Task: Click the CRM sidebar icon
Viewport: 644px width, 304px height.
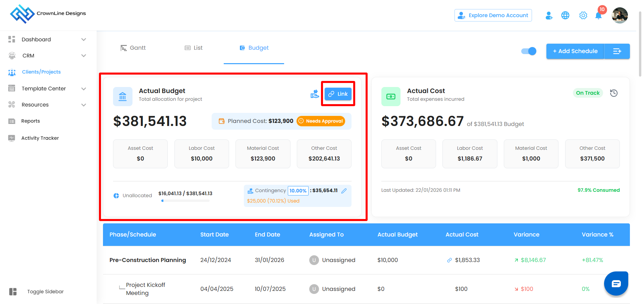Action: (x=12, y=56)
